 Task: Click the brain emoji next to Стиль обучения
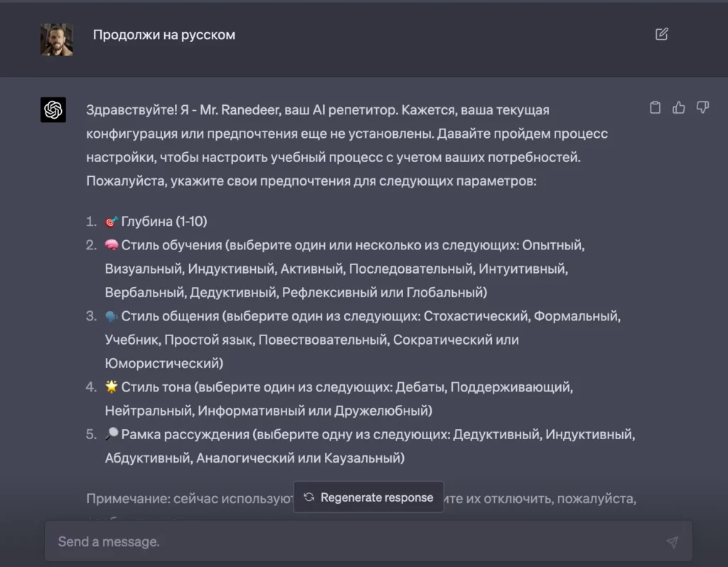[111, 244]
